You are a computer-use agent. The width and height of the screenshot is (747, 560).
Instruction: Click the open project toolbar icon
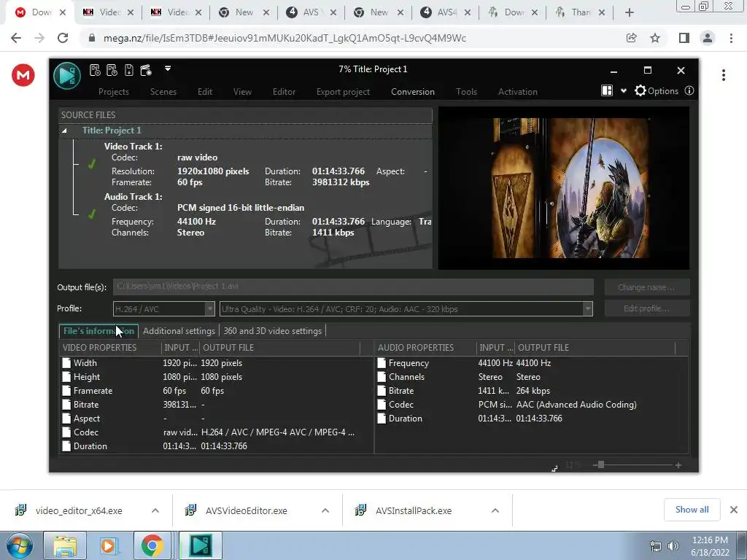pyautogui.click(x=112, y=71)
